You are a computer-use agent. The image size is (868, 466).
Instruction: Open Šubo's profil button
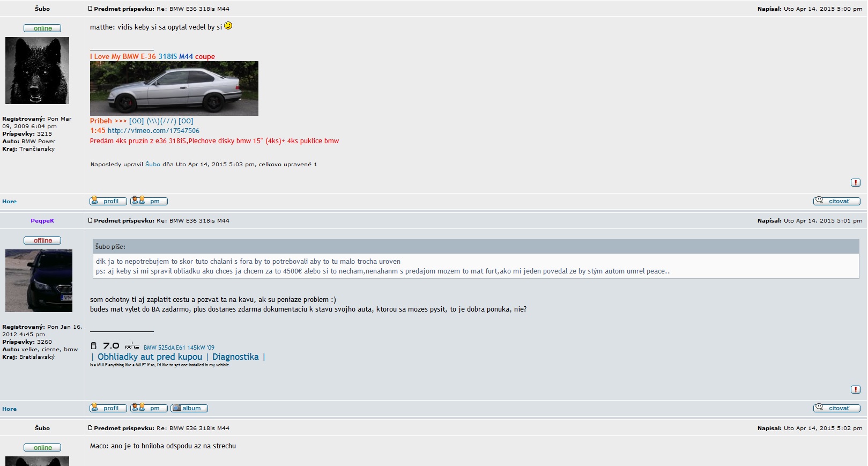[108, 201]
